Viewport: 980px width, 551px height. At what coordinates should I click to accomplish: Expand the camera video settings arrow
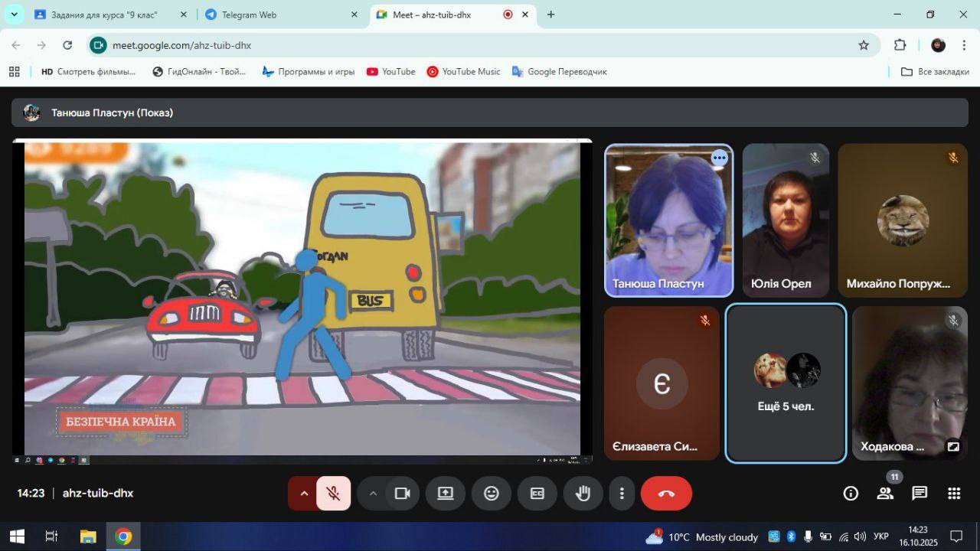(x=373, y=494)
